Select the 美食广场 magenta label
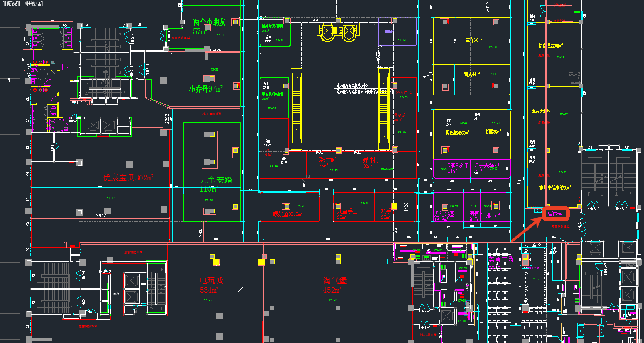Viewport: 644px width, 343px height. [x=501, y=260]
